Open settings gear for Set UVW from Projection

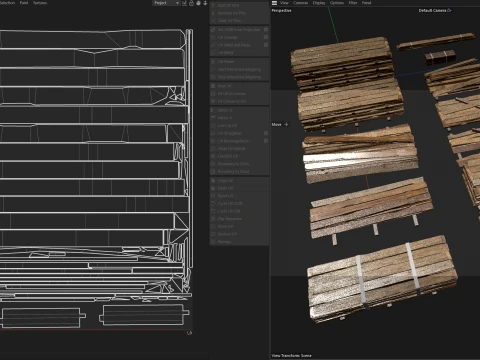[266, 29]
